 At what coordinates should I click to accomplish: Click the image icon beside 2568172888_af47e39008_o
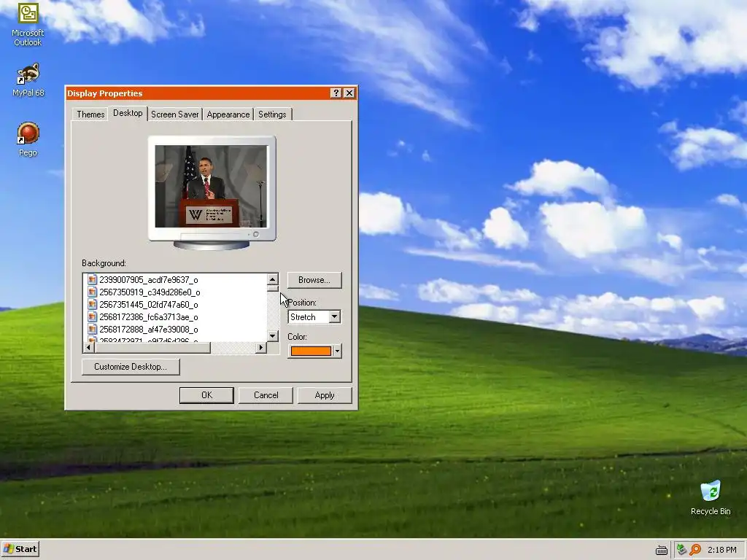tap(93, 329)
